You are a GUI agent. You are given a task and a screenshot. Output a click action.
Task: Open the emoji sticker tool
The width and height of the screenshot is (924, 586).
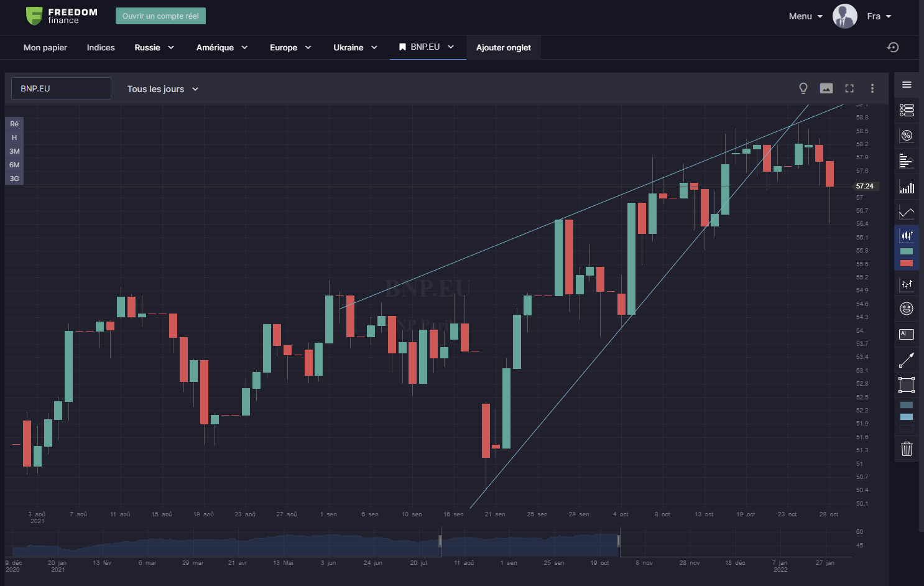pos(907,308)
